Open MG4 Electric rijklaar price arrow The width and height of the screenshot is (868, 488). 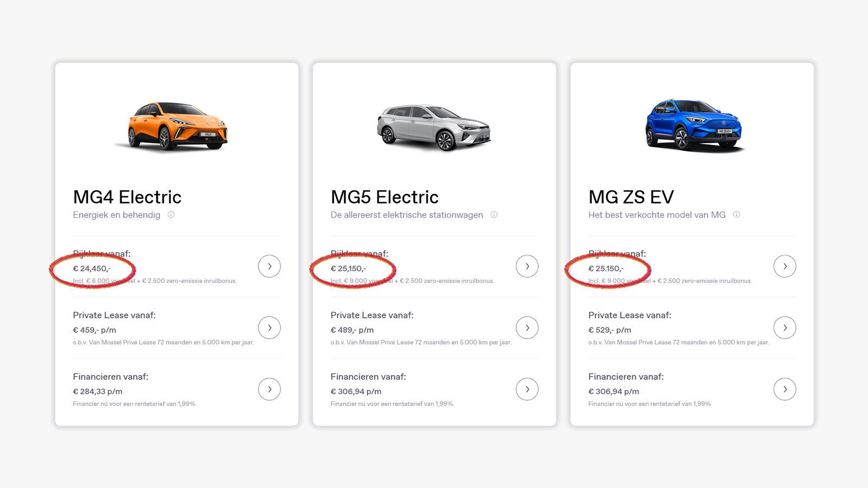pos(269,266)
